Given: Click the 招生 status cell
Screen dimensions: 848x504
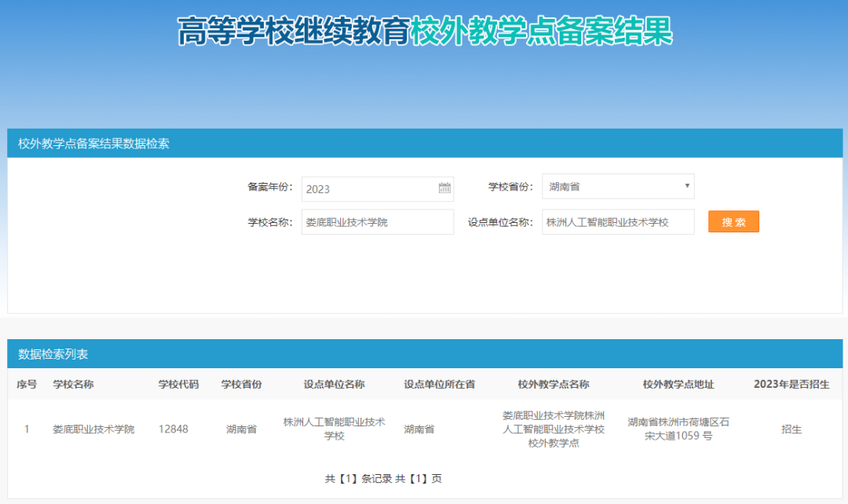Looking at the screenshot, I should tap(791, 429).
